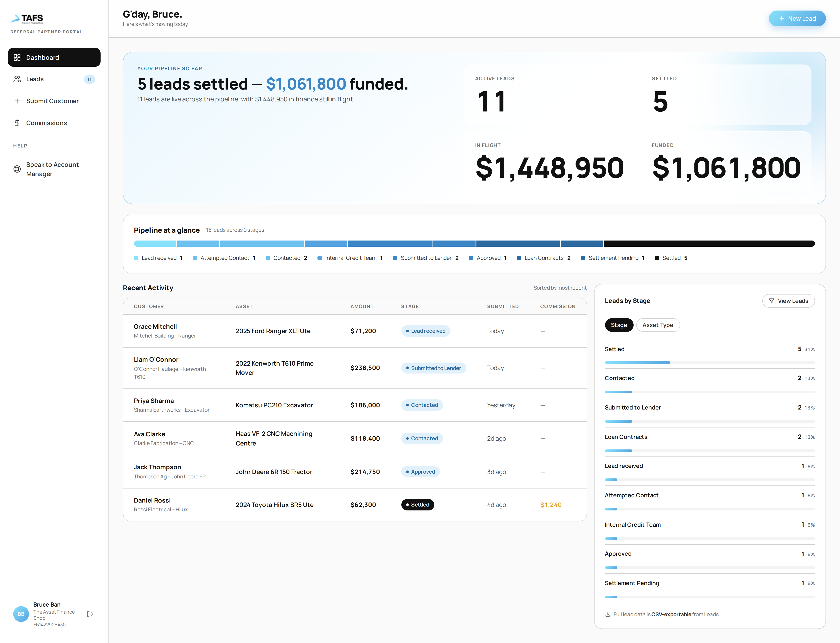The image size is (840, 643).
Task: Open Grace Mitchell's lead row
Action: pos(355,331)
